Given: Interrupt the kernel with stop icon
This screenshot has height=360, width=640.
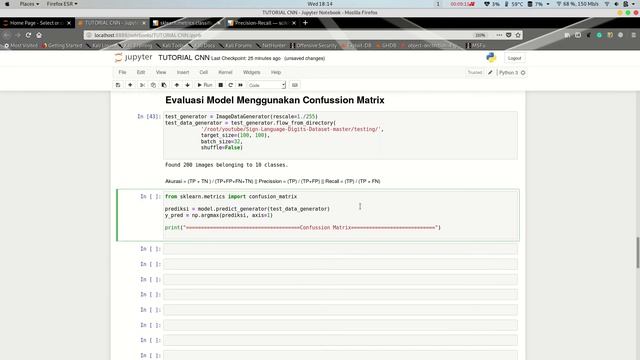Looking at the screenshot, I should click(220, 85).
